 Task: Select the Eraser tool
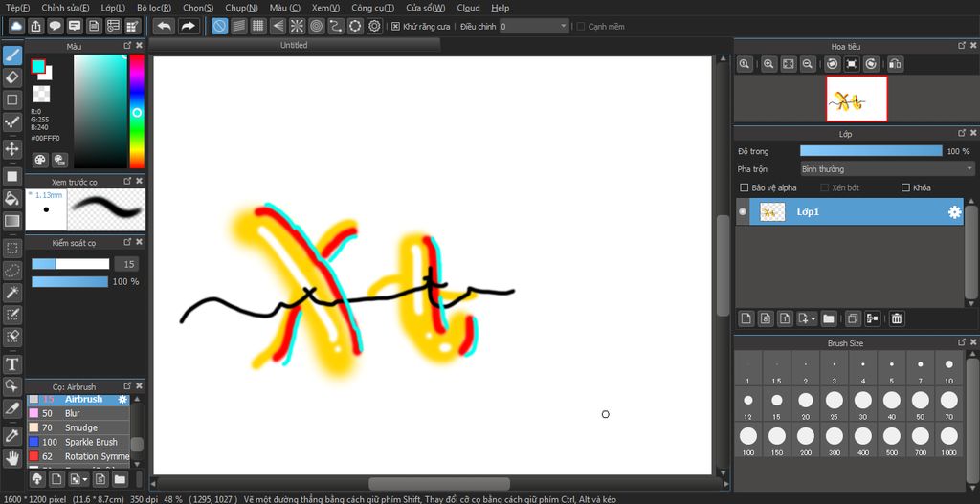pos(11,77)
